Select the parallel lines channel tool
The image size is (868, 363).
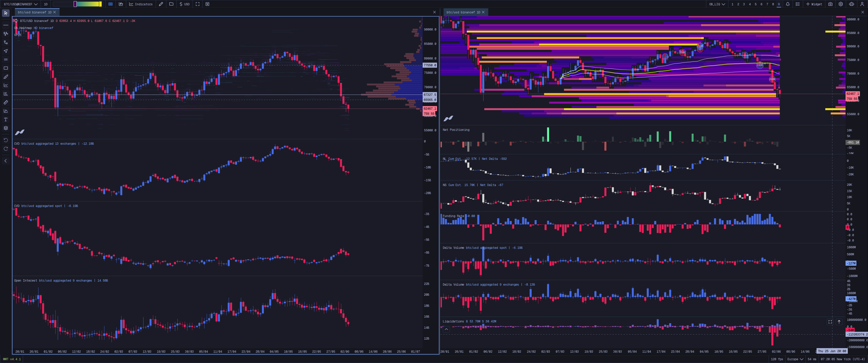[6, 59]
